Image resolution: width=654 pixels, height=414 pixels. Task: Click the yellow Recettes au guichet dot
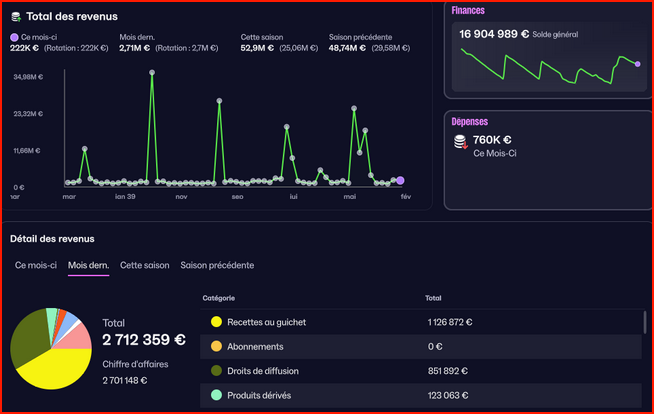click(215, 322)
